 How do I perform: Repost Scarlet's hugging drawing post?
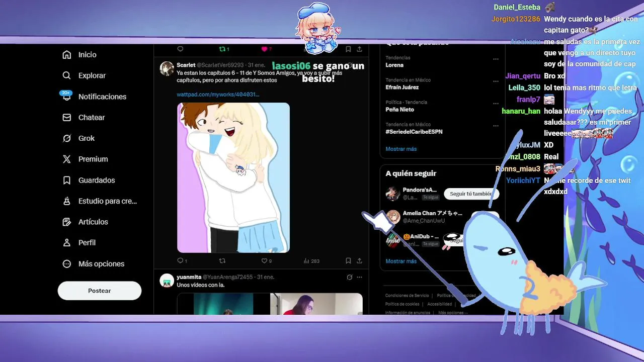click(222, 261)
